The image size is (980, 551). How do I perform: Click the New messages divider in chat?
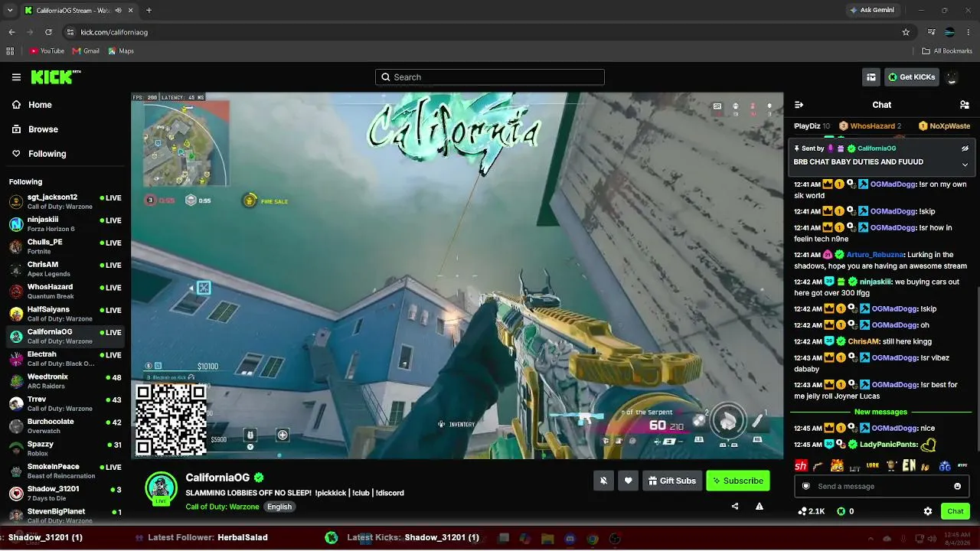coord(880,412)
